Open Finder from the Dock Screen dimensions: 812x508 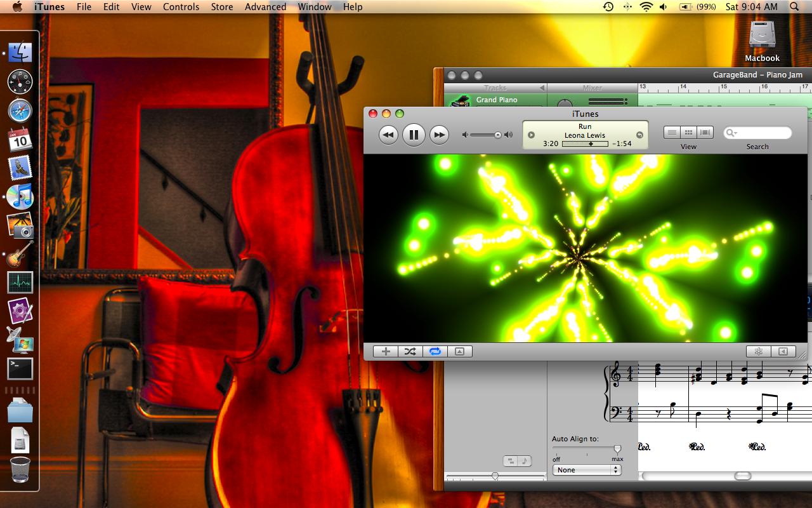[x=20, y=53]
